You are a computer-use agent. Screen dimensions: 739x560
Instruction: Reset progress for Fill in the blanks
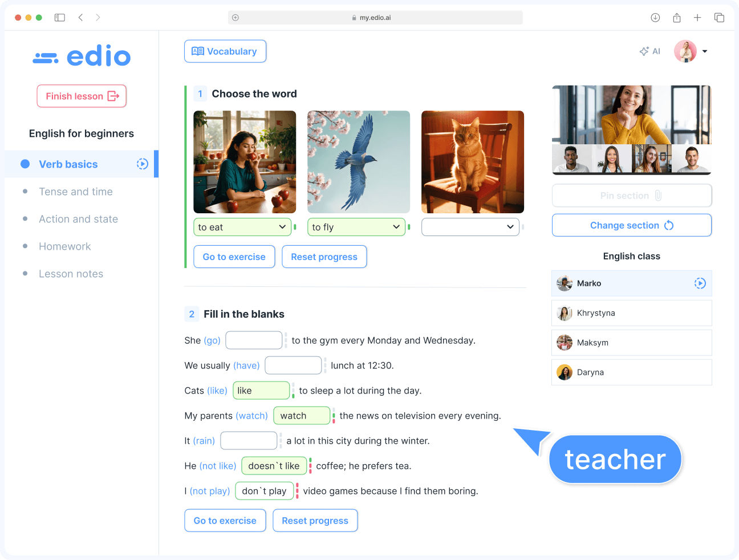pos(315,520)
